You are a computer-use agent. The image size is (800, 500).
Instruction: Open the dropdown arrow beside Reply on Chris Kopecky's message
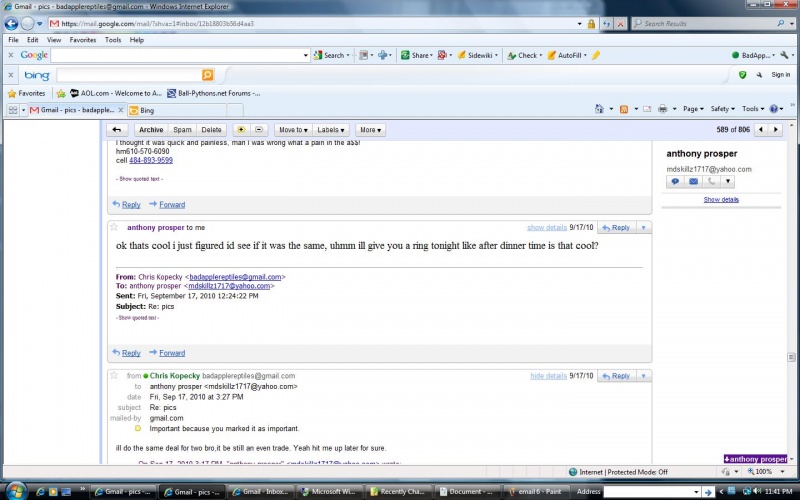tap(643, 376)
